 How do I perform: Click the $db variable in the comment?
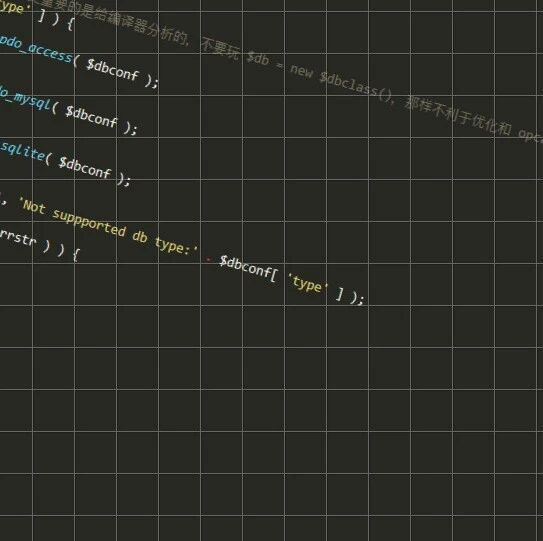[257, 58]
